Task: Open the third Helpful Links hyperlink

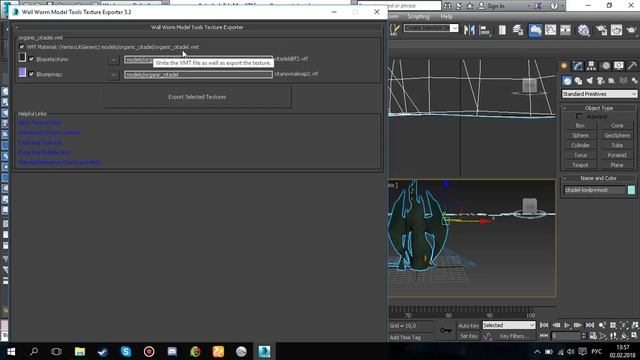Action: [40, 142]
